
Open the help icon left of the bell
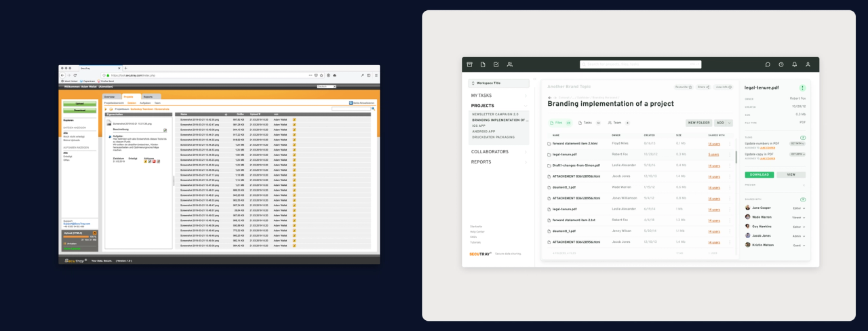point(781,64)
